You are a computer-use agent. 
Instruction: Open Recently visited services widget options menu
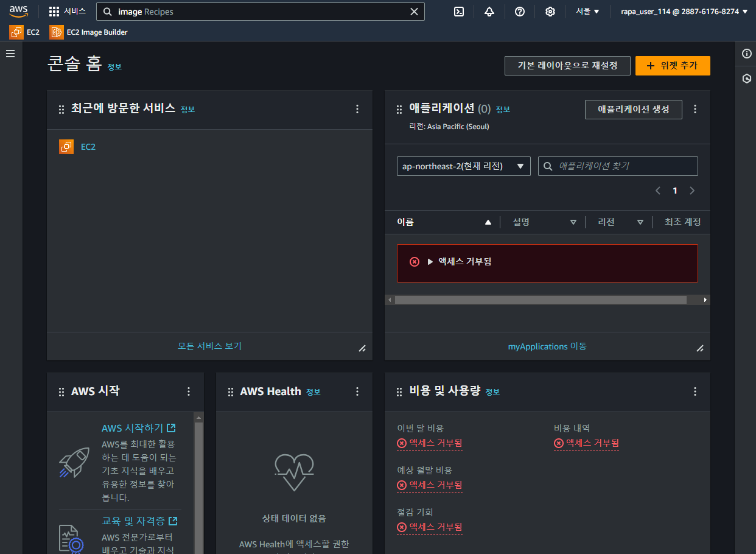click(357, 109)
